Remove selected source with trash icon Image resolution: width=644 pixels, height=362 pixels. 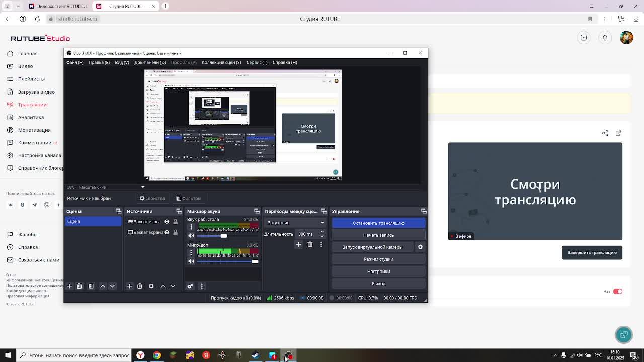(139, 286)
